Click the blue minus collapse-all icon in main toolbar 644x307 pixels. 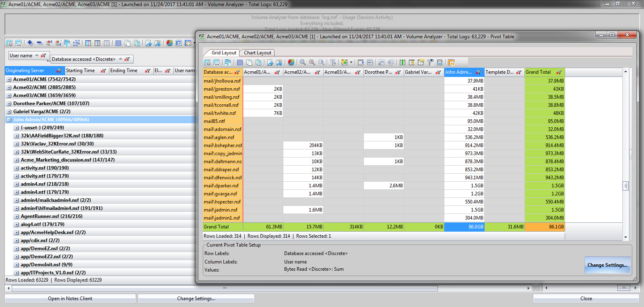(39, 43)
